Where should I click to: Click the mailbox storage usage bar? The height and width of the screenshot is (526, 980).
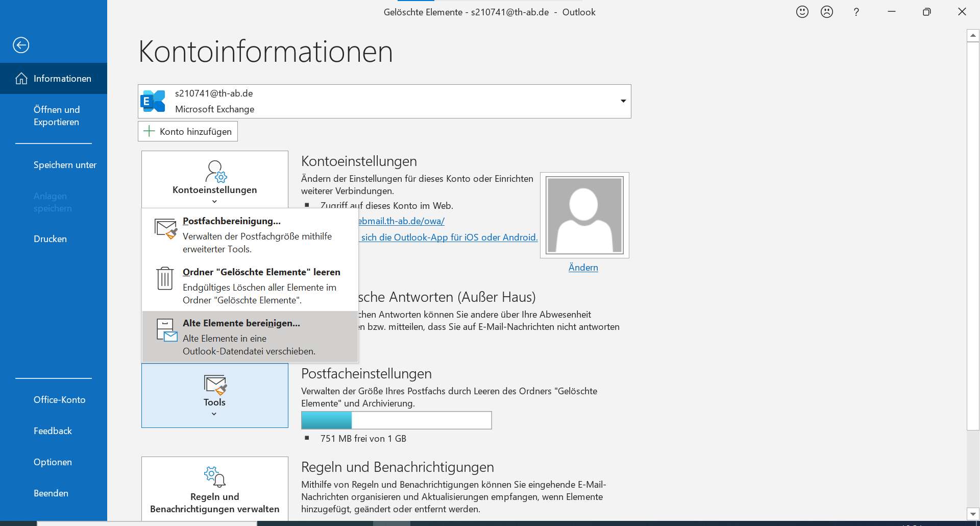(x=397, y=420)
